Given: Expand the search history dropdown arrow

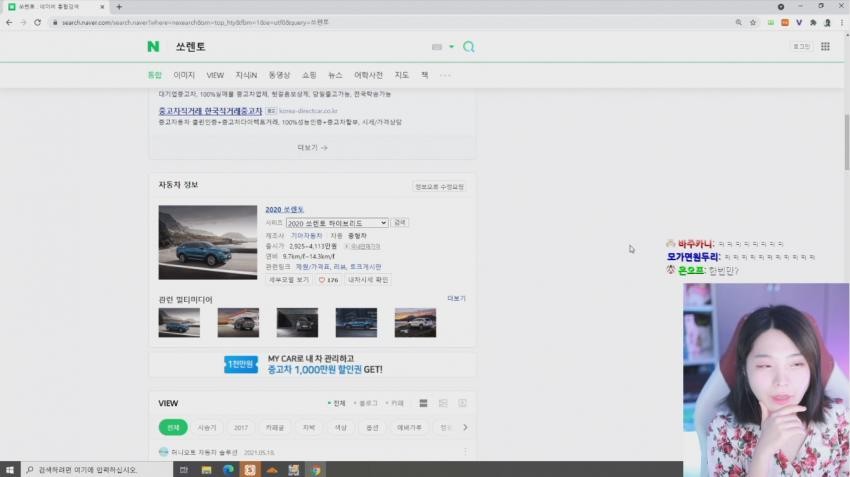Looking at the screenshot, I should 451,47.
